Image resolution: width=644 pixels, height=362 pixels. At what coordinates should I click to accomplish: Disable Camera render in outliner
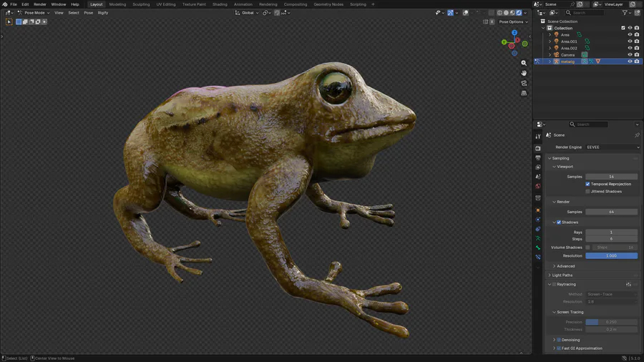[x=637, y=54]
